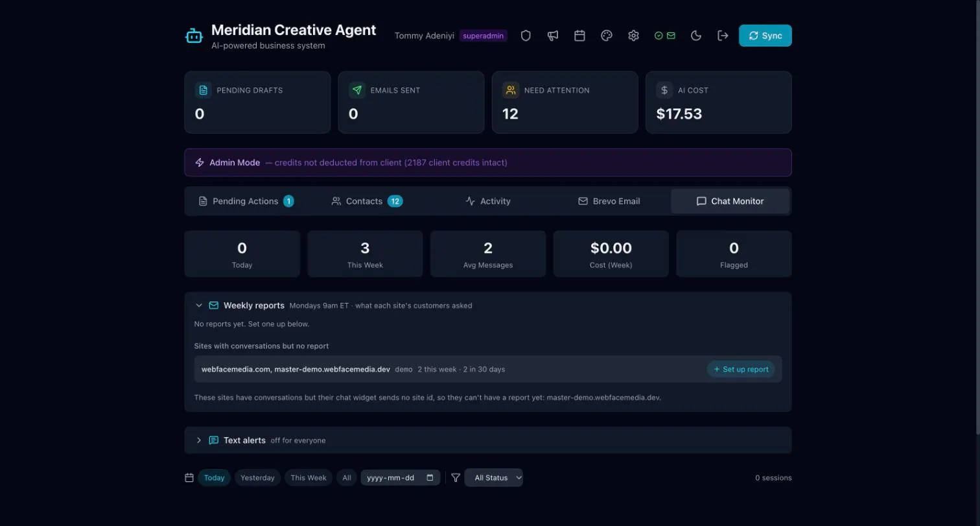Click Set up report for webfacemedia.com

[741, 369]
